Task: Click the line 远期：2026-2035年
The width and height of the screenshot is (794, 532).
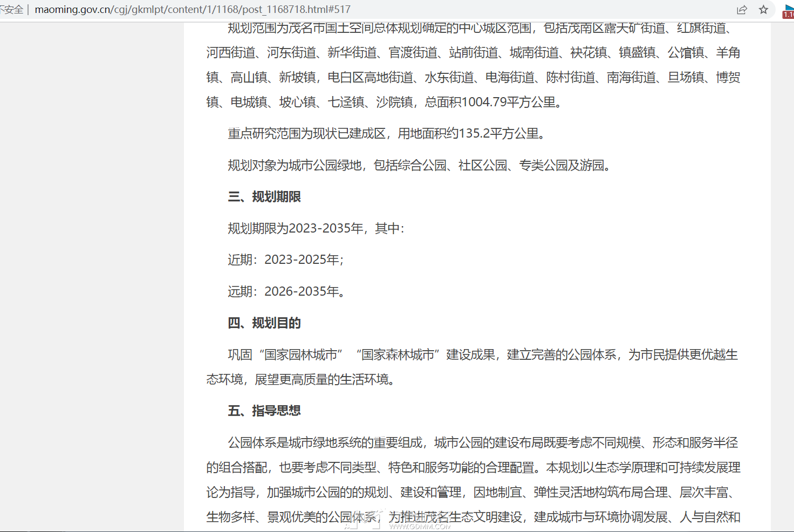Action: 286,292
